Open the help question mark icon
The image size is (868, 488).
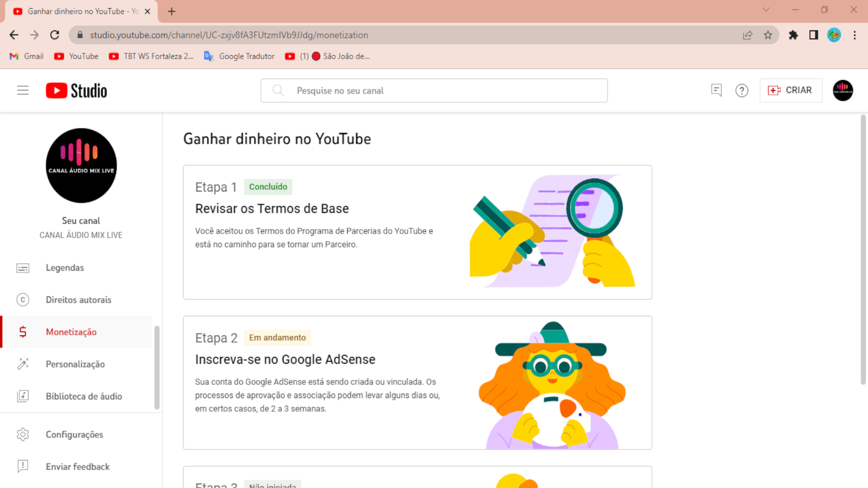(742, 91)
